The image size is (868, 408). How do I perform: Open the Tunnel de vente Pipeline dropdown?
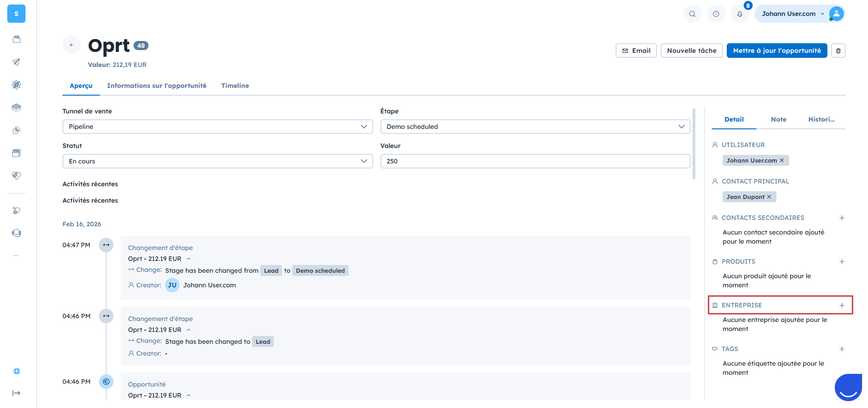click(x=218, y=127)
